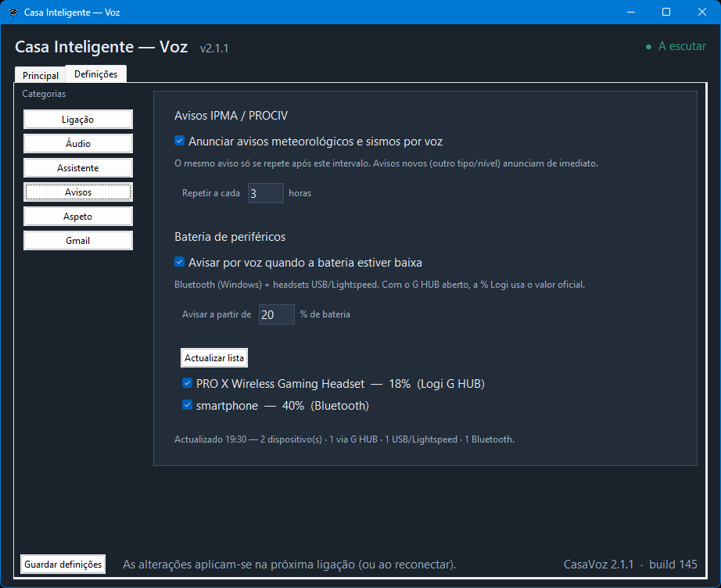Viewport: 721px width, 588px height.
Task: Maximize the Casa Inteligente window
Action: coord(665,12)
